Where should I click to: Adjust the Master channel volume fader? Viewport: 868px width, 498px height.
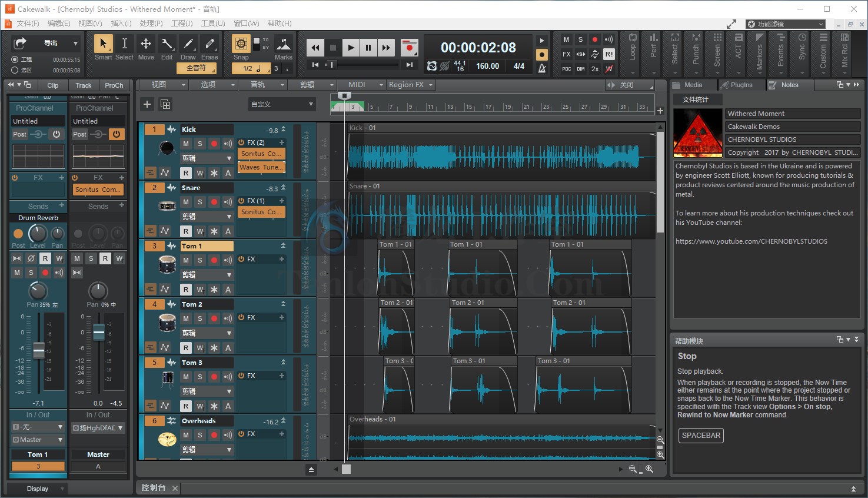(98, 333)
